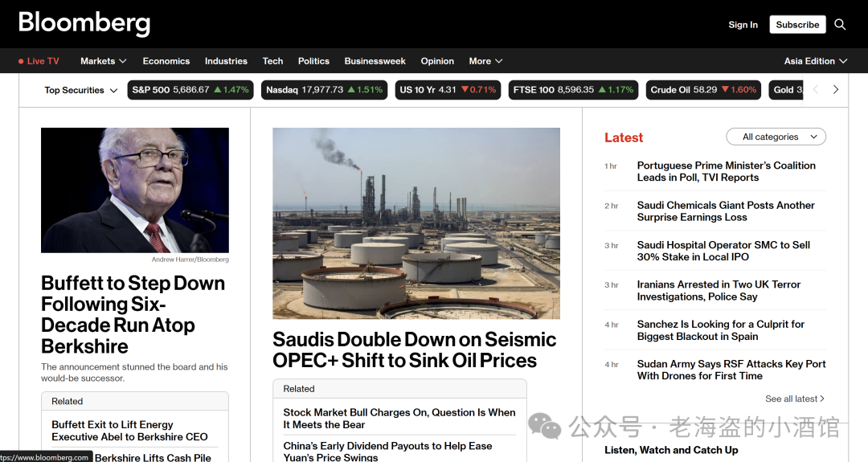Open the Crude Oil ticker chip
The image size is (868, 462).
pyautogui.click(x=703, y=90)
